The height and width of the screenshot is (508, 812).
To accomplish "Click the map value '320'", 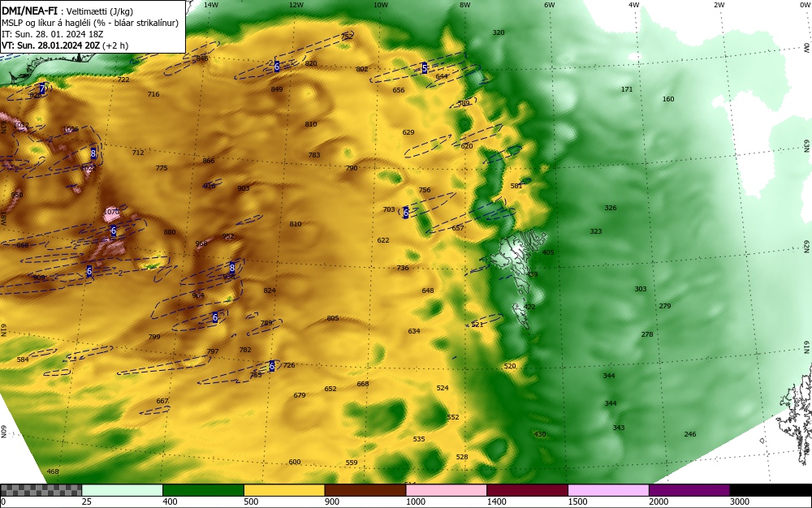I will point(499,32).
